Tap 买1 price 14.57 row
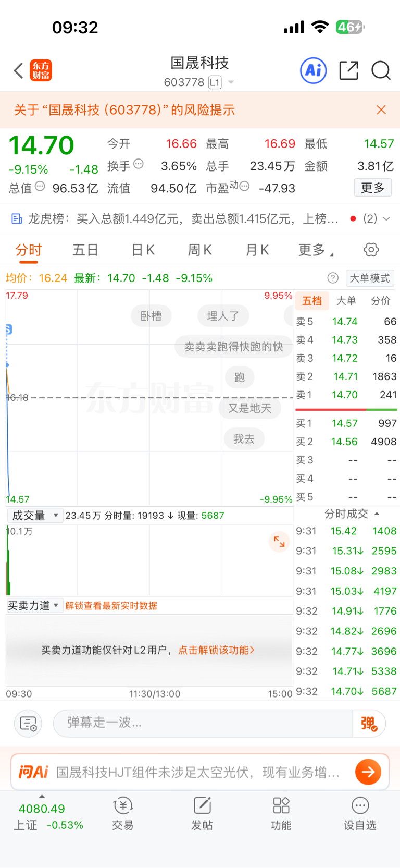 pos(346,423)
